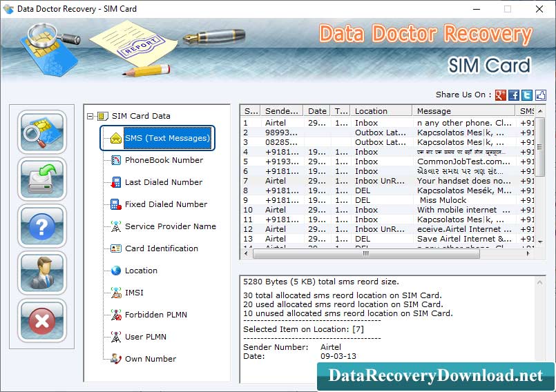Click the SIM Card Data root icon
The width and height of the screenshot is (556, 392).
point(102,116)
